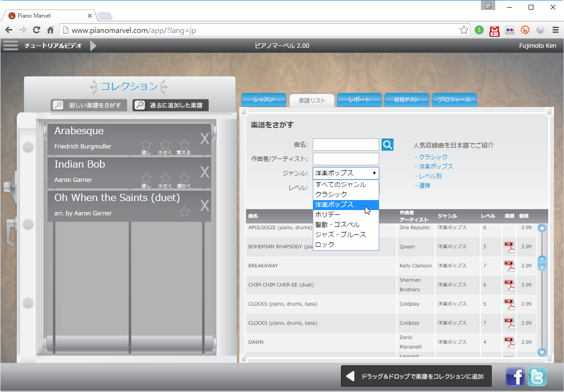Open the Chrome menu button
This screenshot has height=392, width=564.
555,30
